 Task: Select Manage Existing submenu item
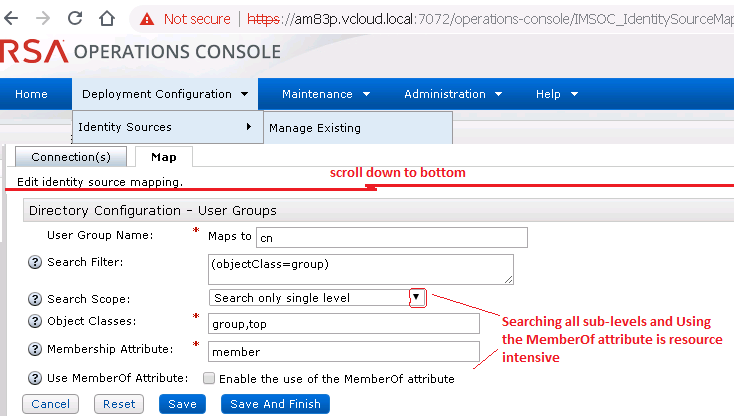pos(315,127)
